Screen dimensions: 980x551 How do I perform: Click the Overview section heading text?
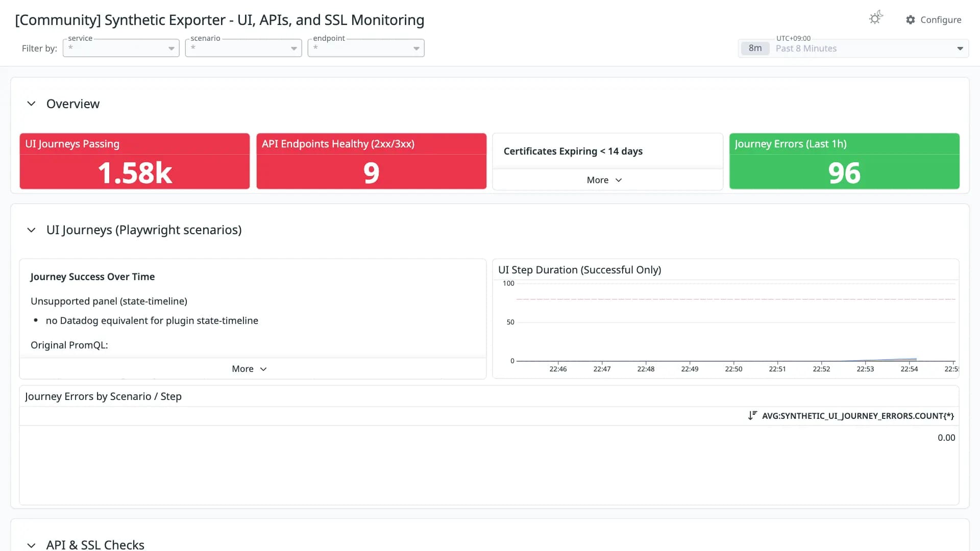click(73, 104)
